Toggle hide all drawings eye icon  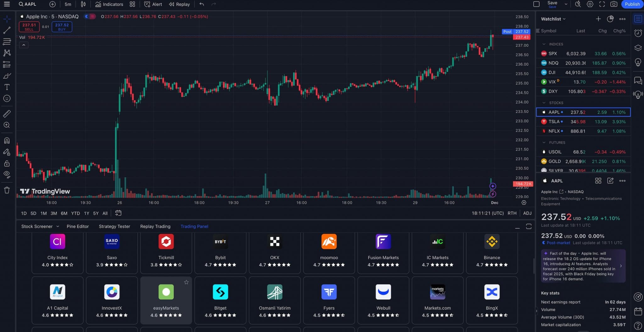click(x=7, y=174)
